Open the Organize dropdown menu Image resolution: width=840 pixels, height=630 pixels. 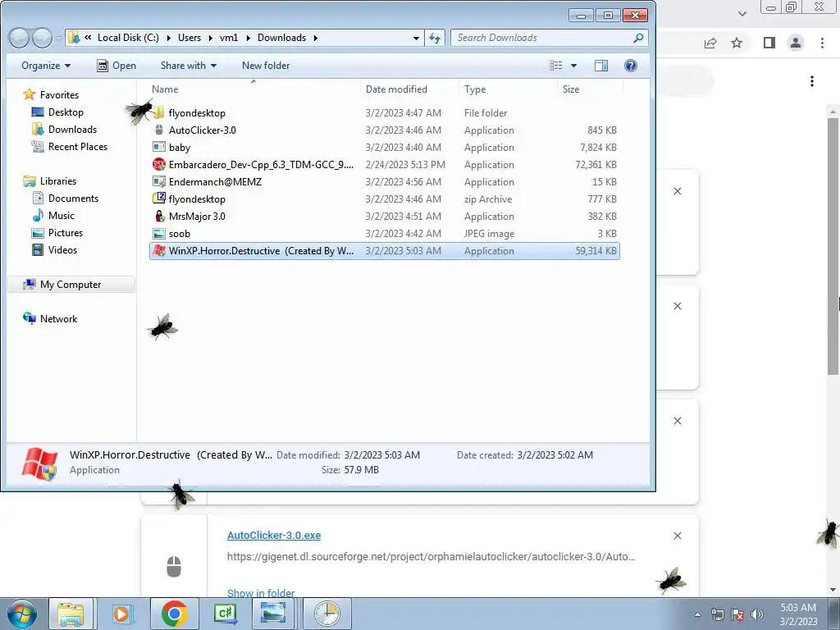[46, 66]
